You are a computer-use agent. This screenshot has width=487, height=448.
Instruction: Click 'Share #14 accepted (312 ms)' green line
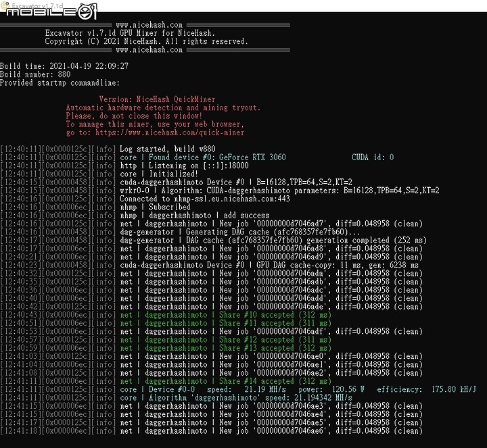coord(225,381)
